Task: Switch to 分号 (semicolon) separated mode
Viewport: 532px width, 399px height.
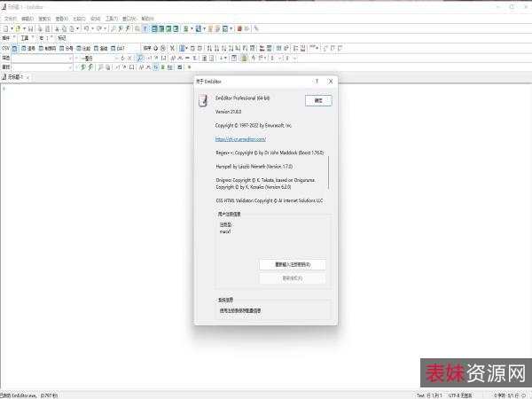Action: pos(66,49)
